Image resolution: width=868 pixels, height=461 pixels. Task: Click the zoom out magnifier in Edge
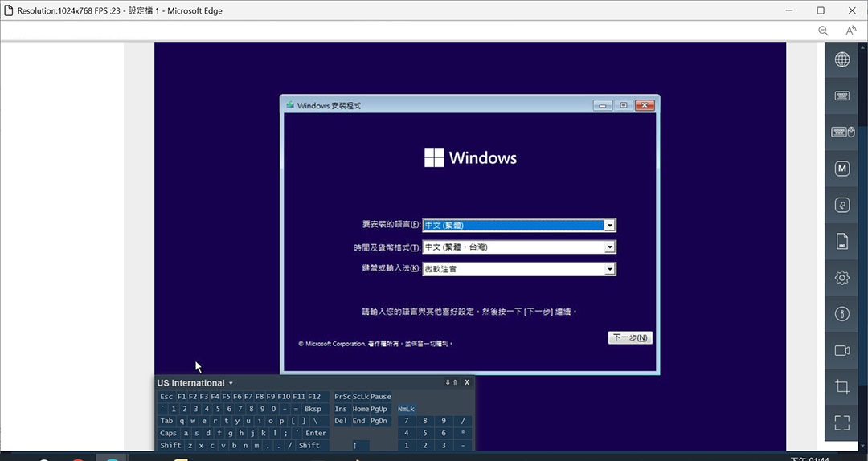point(823,31)
